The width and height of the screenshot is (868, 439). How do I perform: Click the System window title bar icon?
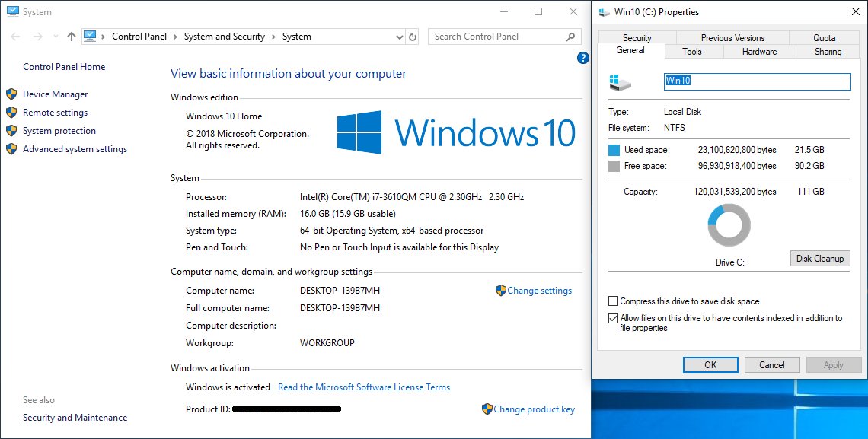pyautogui.click(x=12, y=11)
